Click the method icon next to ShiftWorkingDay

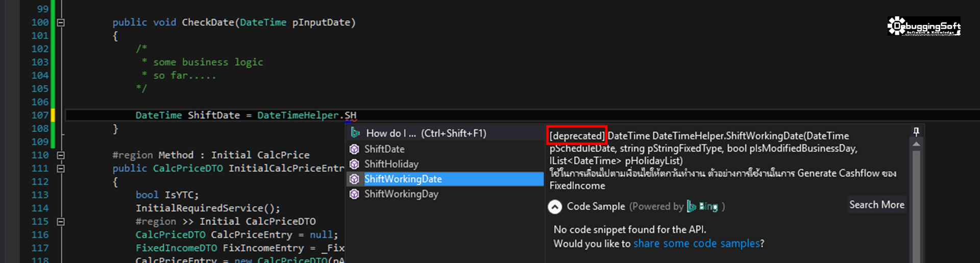354,194
